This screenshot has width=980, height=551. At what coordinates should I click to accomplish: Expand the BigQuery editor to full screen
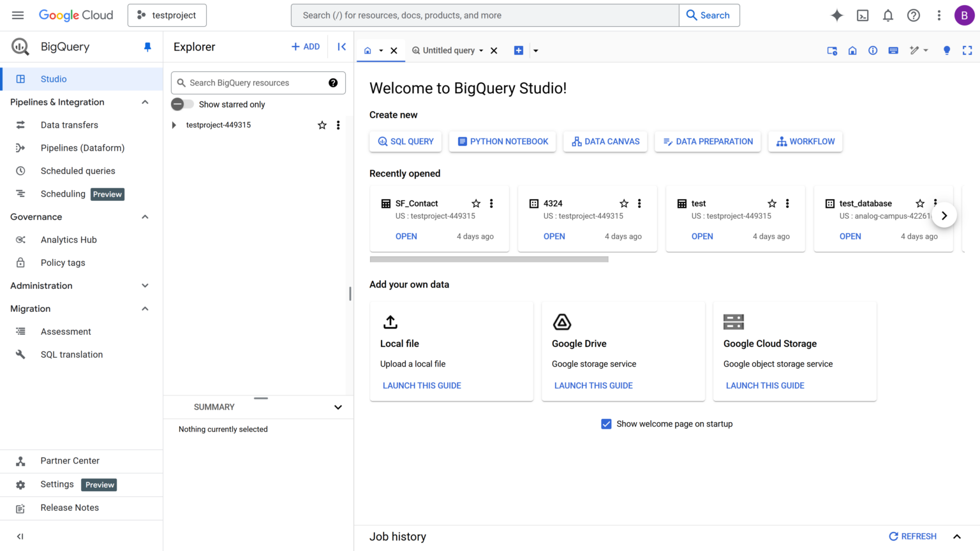click(x=967, y=50)
